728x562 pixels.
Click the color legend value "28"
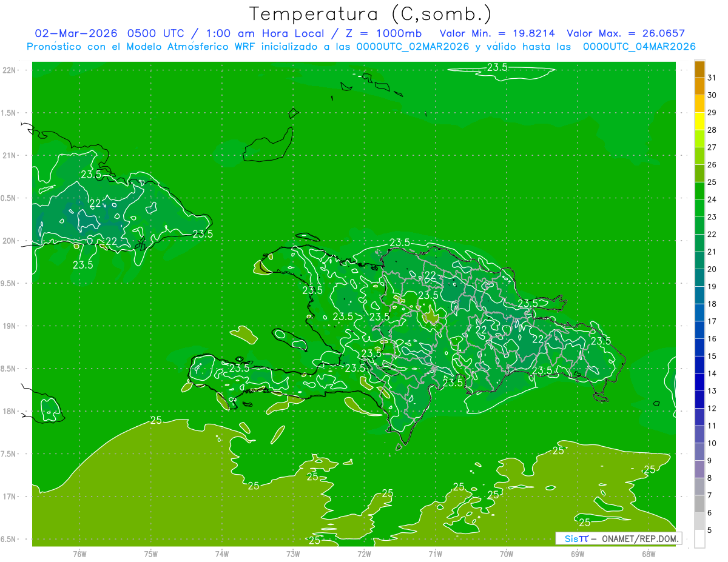point(712,130)
